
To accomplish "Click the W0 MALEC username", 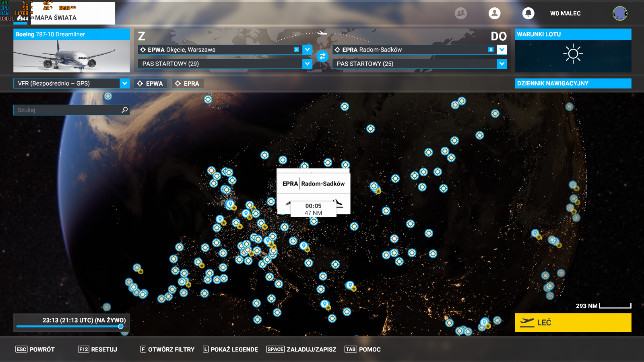I will tap(566, 13).
